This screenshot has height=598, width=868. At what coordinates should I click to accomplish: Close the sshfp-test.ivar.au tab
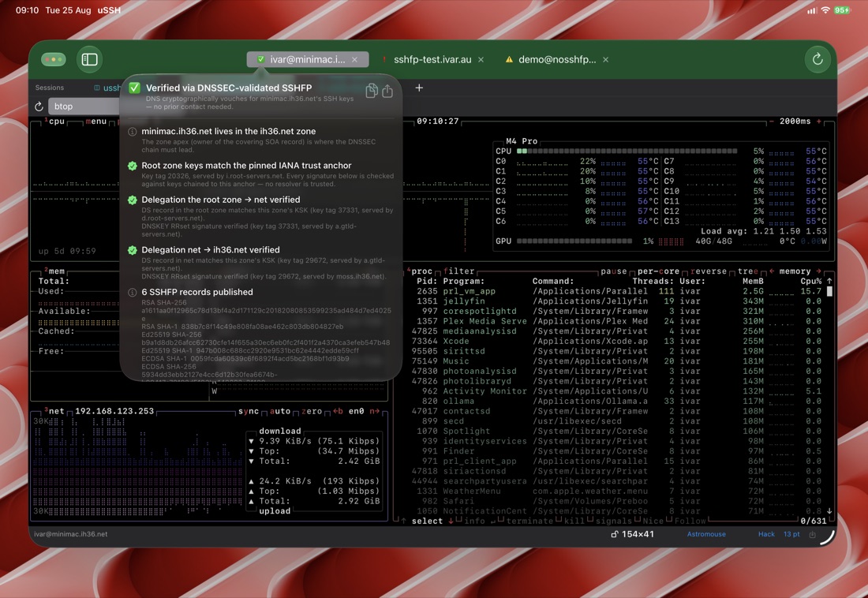[481, 59]
